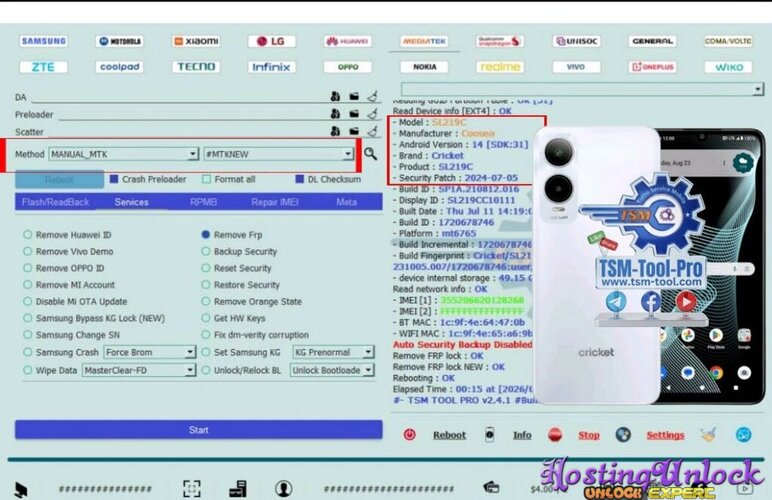Choose the OPPO brand icon
The height and width of the screenshot is (500, 772).
[x=348, y=66]
